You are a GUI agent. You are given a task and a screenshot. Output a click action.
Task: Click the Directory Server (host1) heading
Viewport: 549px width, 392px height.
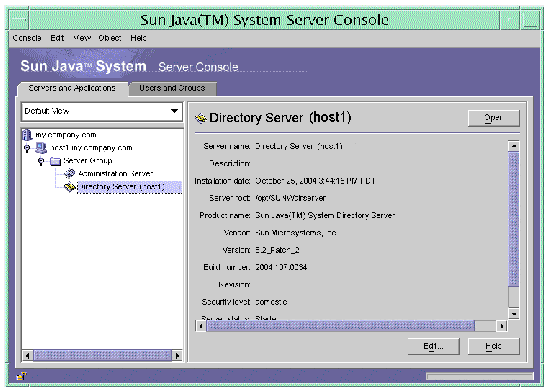280,118
